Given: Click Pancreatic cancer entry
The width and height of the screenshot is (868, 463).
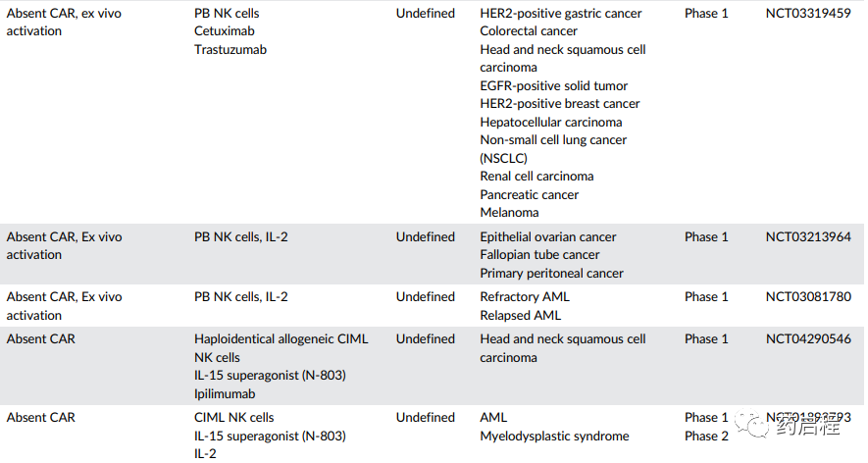Looking at the screenshot, I should tap(530, 194).
